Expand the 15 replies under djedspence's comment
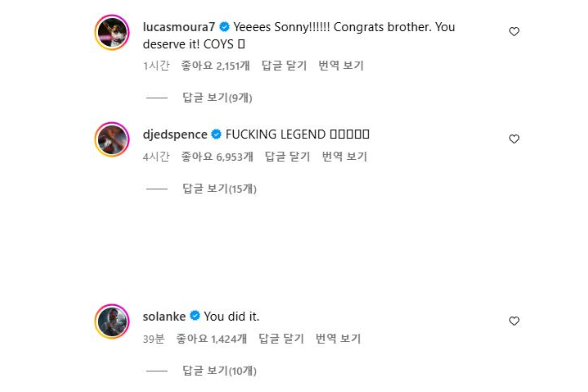The image size is (588, 392). (219, 189)
